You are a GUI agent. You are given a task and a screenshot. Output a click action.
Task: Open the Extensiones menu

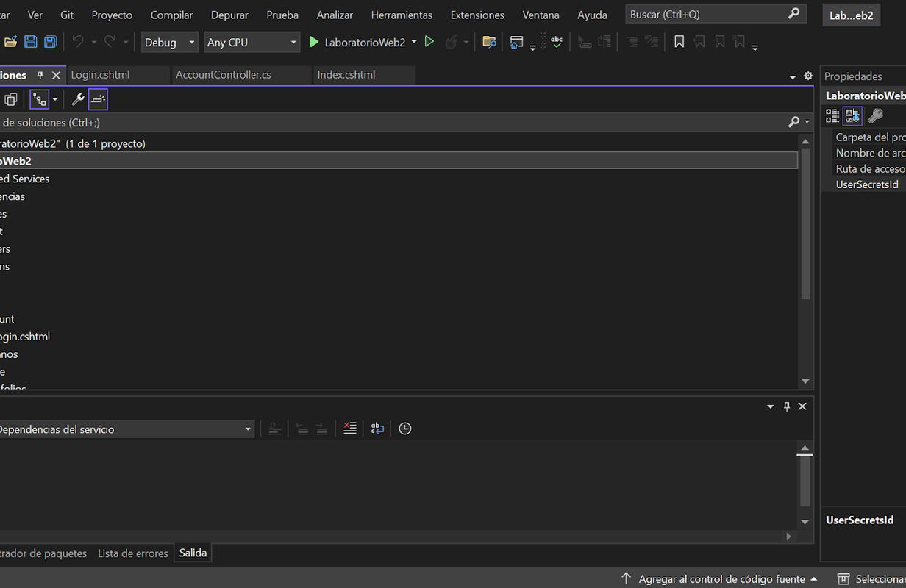click(477, 15)
